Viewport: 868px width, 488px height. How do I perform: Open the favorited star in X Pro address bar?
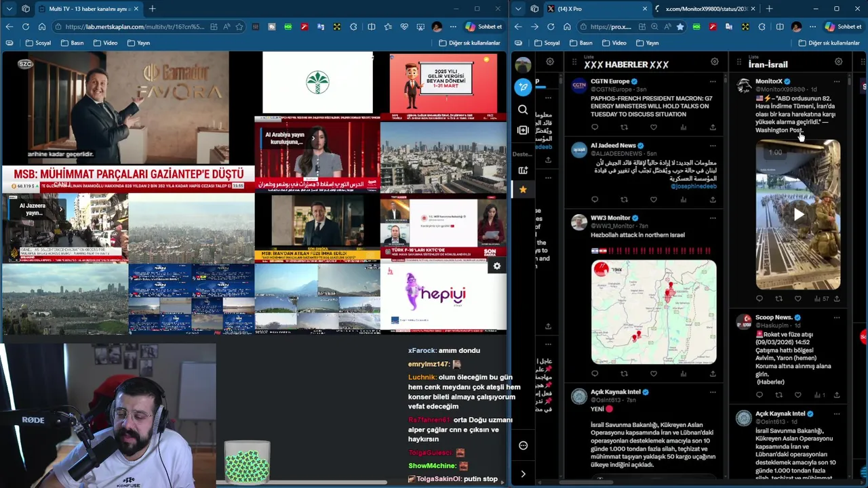(x=679, y=26)
